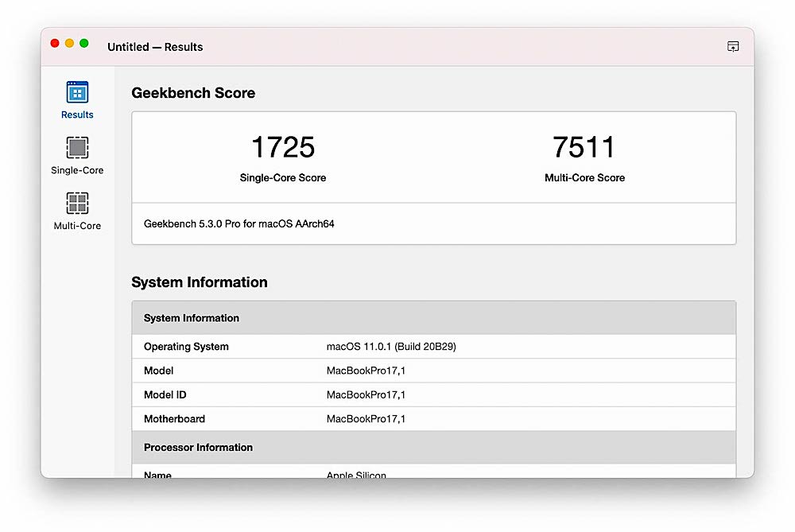The width and height of the screenshot is (795, 532).
Task: Select the MacBookPro17,1 value in the Model row
Action: coord(366,371)
